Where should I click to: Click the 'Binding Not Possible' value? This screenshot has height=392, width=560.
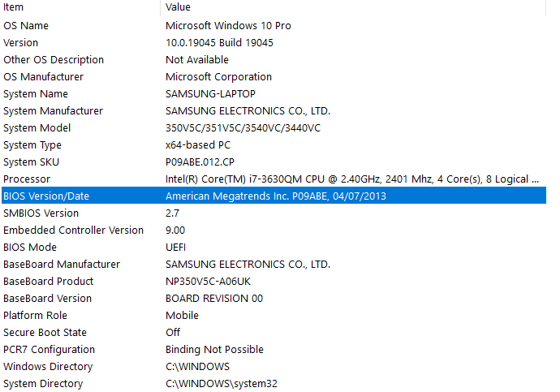pyautogui.click(x=214, y=350)
